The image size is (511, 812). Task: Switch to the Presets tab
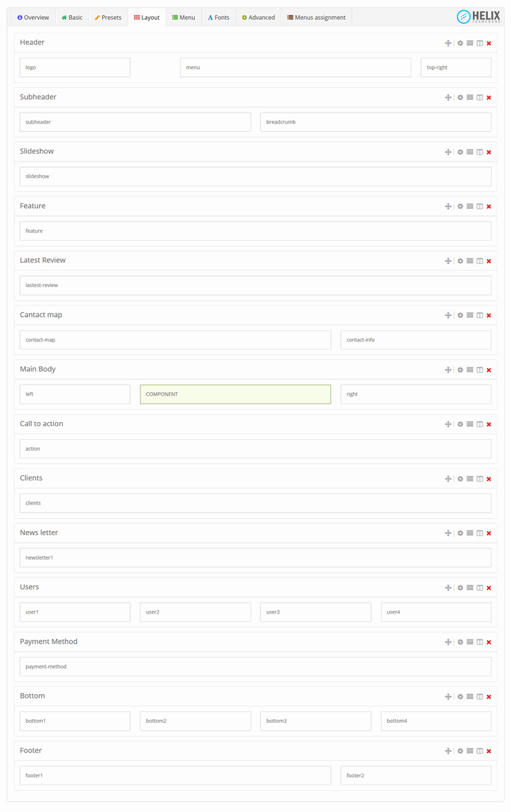108,18
